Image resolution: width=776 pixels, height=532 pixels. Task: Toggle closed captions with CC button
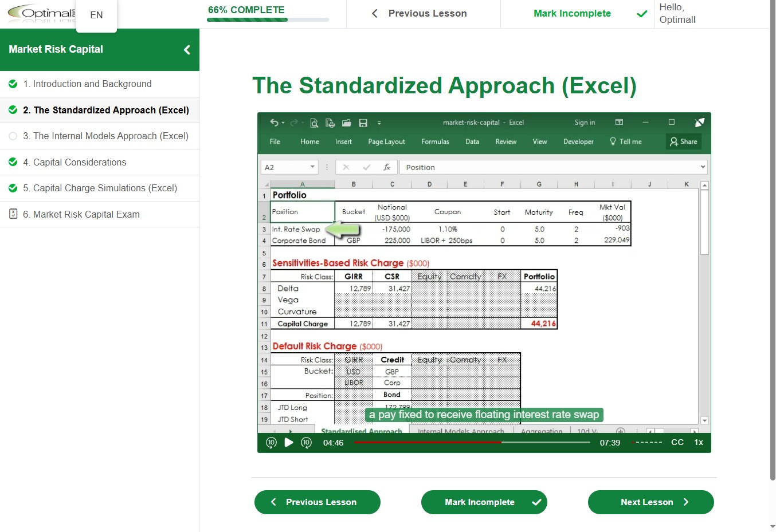click(677, 443)
